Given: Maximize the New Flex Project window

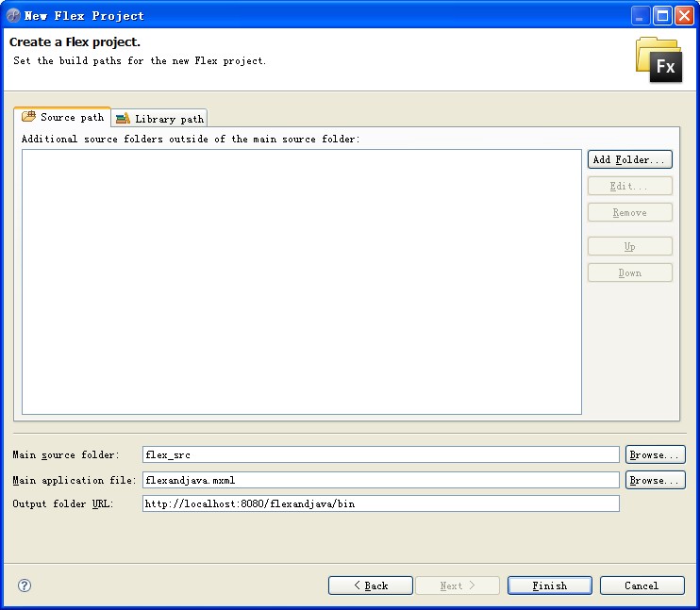Looking at the screenshot, I should tap(662, 16).
